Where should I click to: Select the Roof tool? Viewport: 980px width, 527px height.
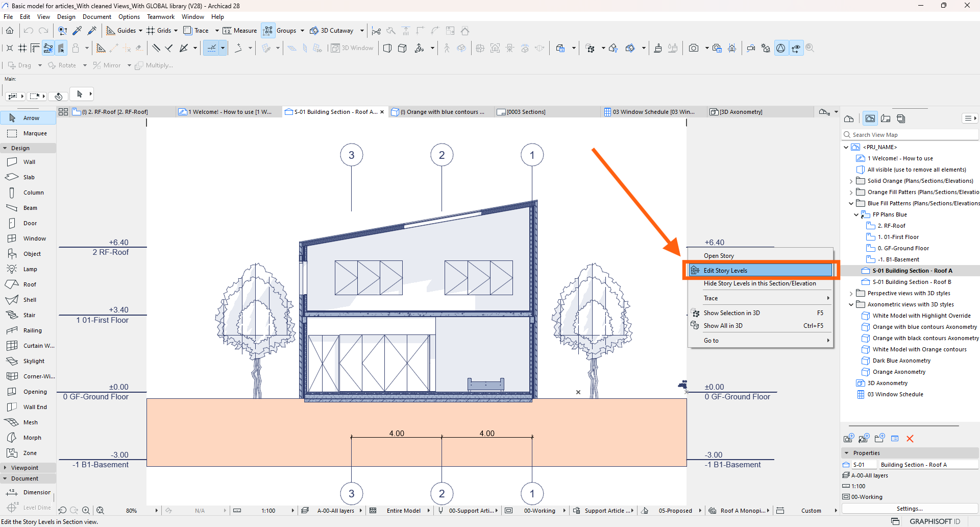(x=29, y=284)
